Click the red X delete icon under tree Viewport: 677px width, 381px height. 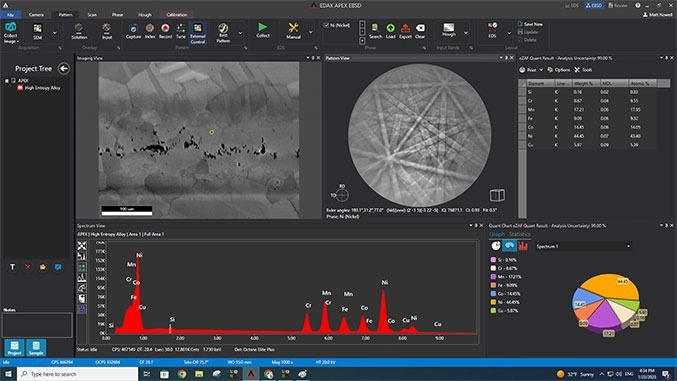coord(28,267)
